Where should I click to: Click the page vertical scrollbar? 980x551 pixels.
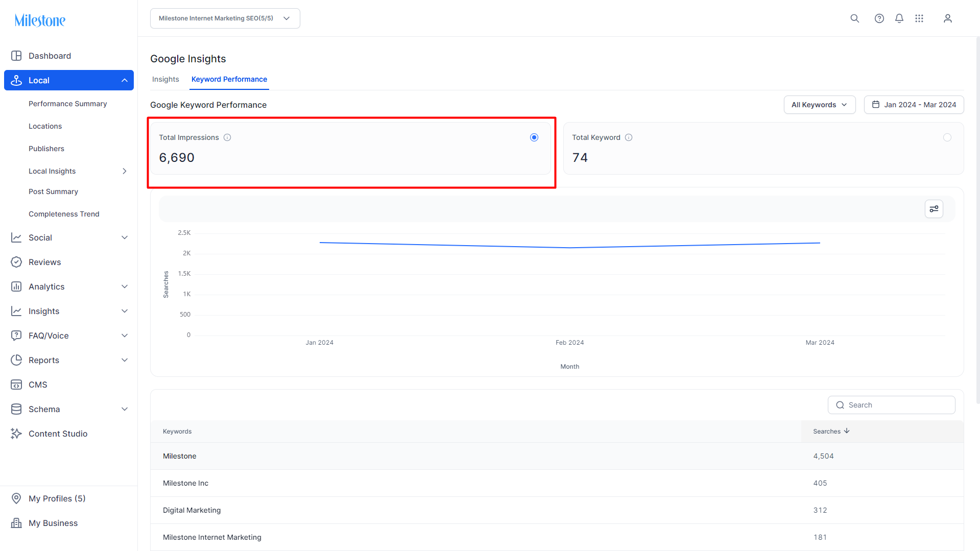(977, 220)
